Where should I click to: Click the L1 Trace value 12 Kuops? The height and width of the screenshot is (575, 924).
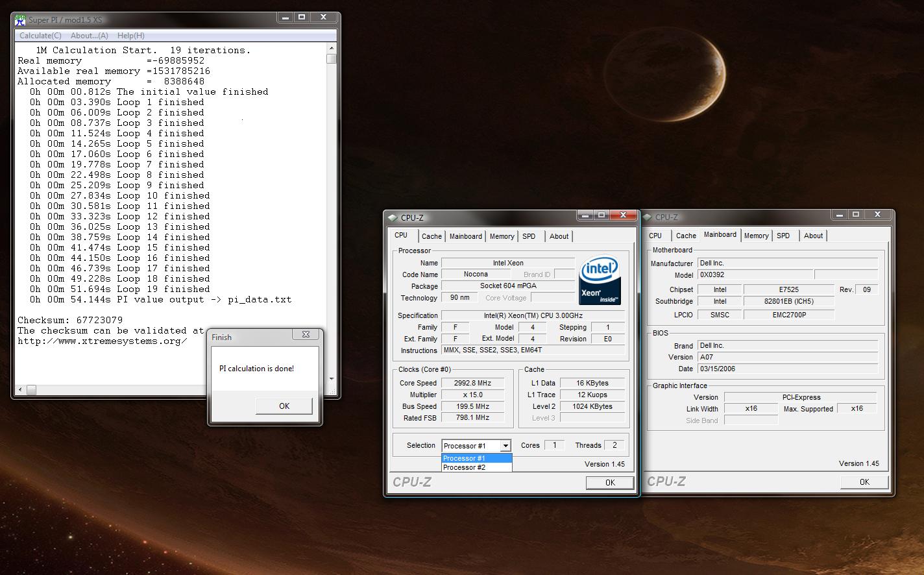tap(592, 395)
